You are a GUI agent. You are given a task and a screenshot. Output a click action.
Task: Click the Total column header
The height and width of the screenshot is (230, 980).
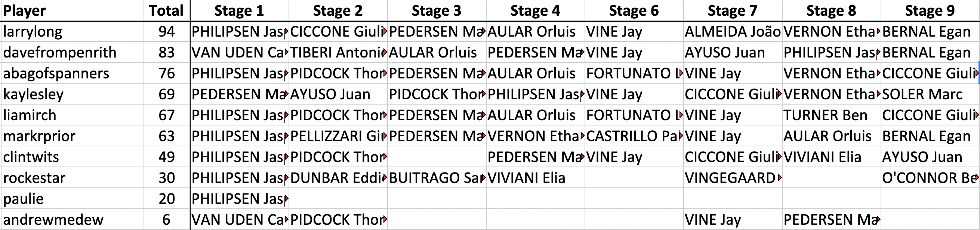166,11
